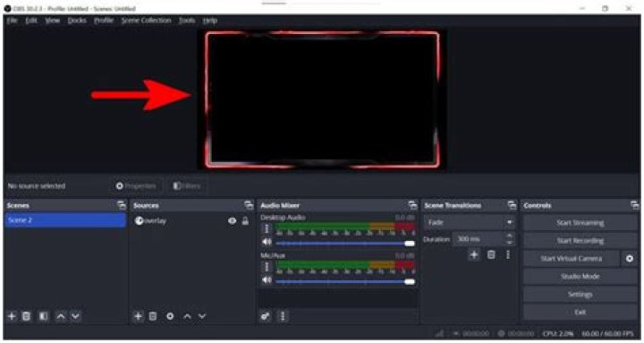Image resolution: width=644 pixels, height=343 pixels.
Task: Click the transition Duration field
Action: coord(479,238)
